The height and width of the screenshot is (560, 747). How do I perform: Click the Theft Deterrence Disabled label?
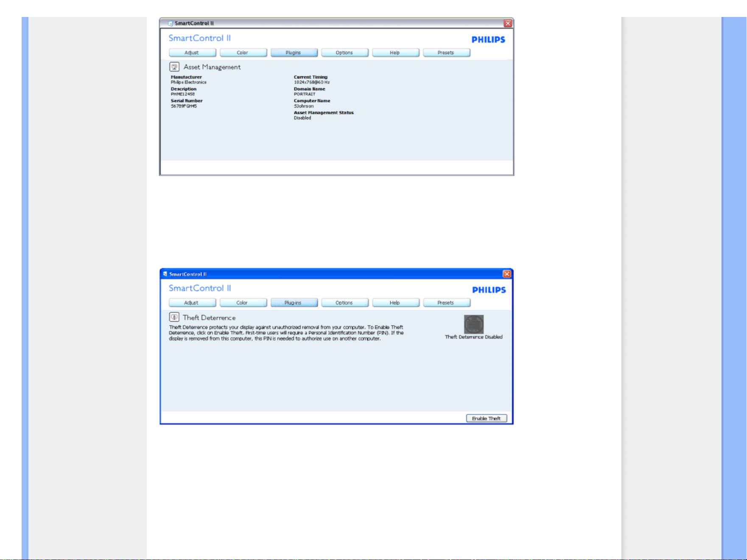click(x=474, y=337)
